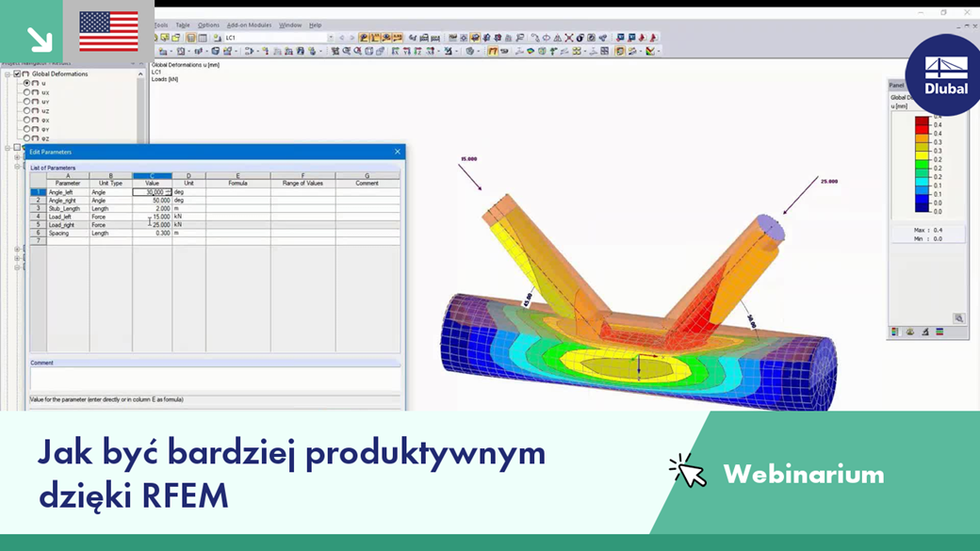
Task: Click the darkest blue legend swatch
Action: click(922, 207)
